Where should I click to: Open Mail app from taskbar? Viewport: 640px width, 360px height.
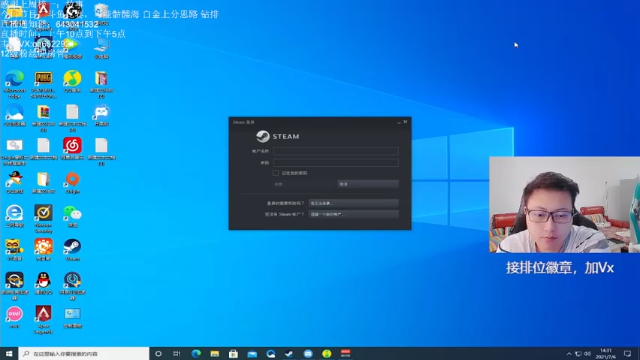pos(252,353)
